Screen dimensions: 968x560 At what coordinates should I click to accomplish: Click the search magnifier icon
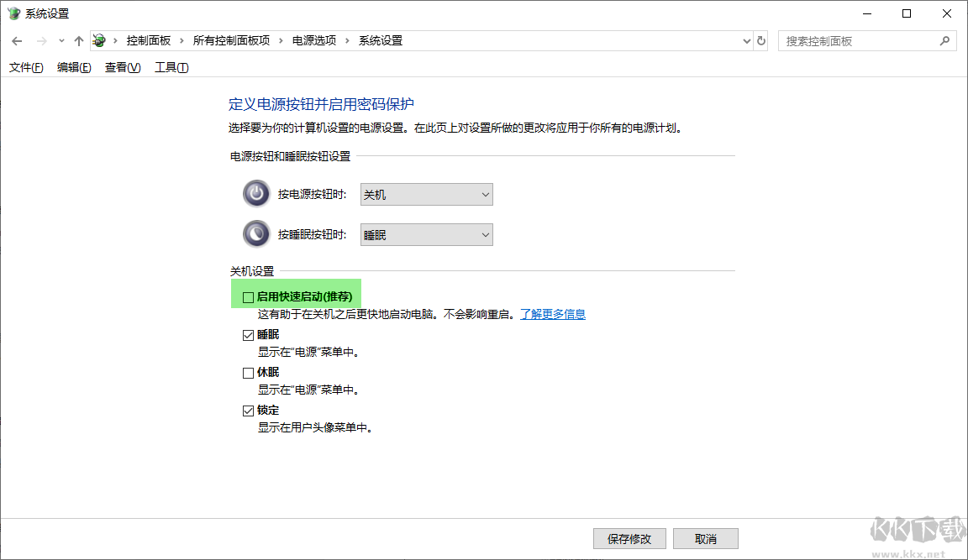945,40
